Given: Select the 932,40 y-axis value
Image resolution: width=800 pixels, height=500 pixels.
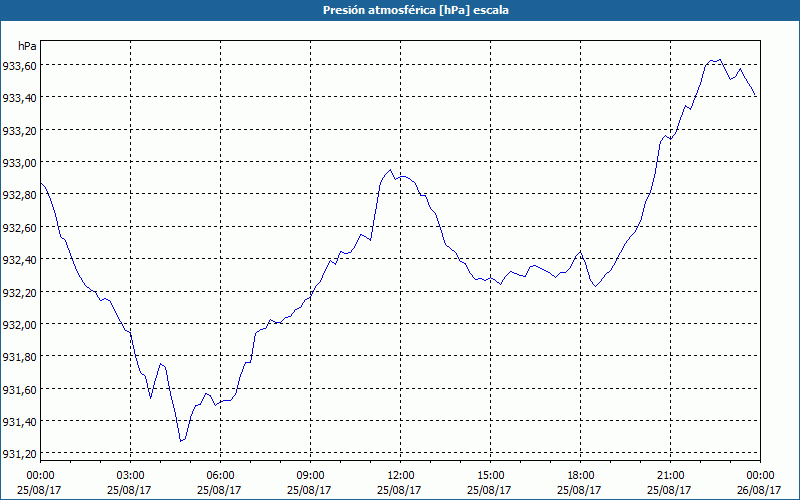Looking at the screenshot, I should [x=19, y=260].
